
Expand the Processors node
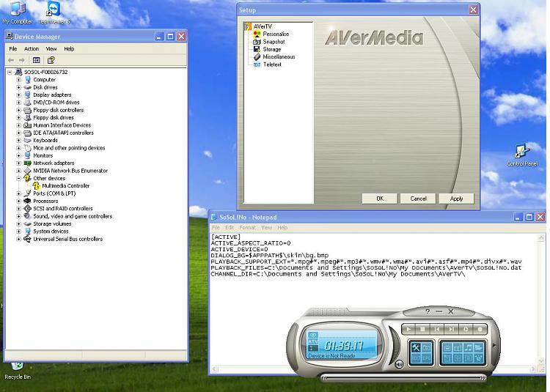click(18, 201)
